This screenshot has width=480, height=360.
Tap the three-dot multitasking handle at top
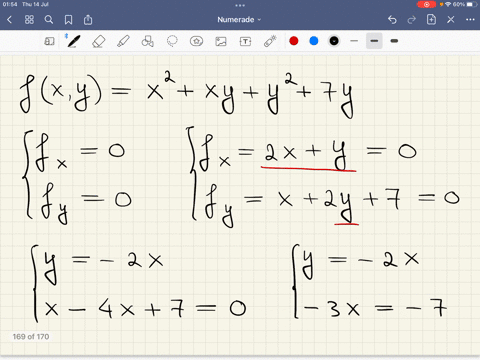240,5
